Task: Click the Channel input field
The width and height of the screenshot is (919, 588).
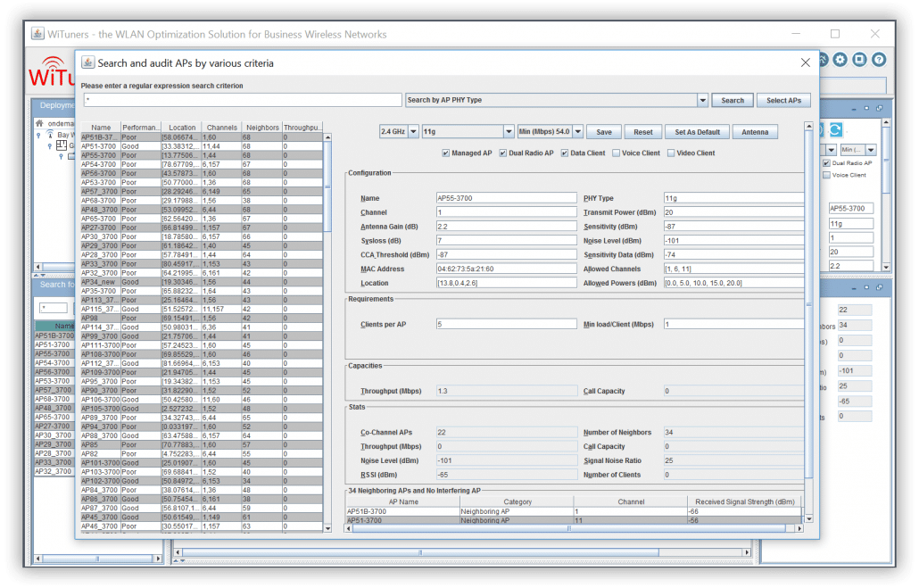Action: coord(507,212)
